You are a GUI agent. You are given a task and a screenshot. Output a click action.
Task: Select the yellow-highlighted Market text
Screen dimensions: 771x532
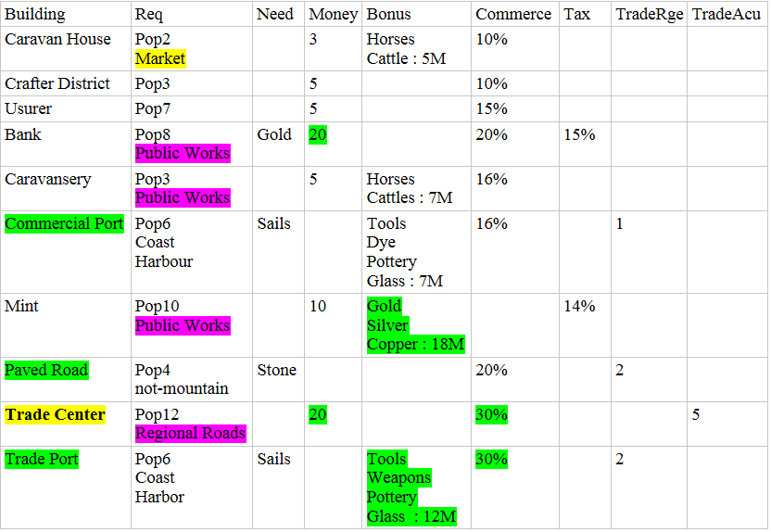160,58
